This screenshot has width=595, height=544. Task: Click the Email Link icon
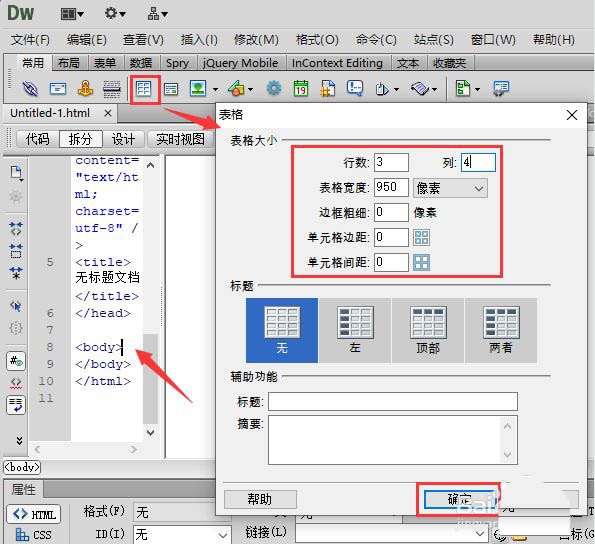(58, 89)
